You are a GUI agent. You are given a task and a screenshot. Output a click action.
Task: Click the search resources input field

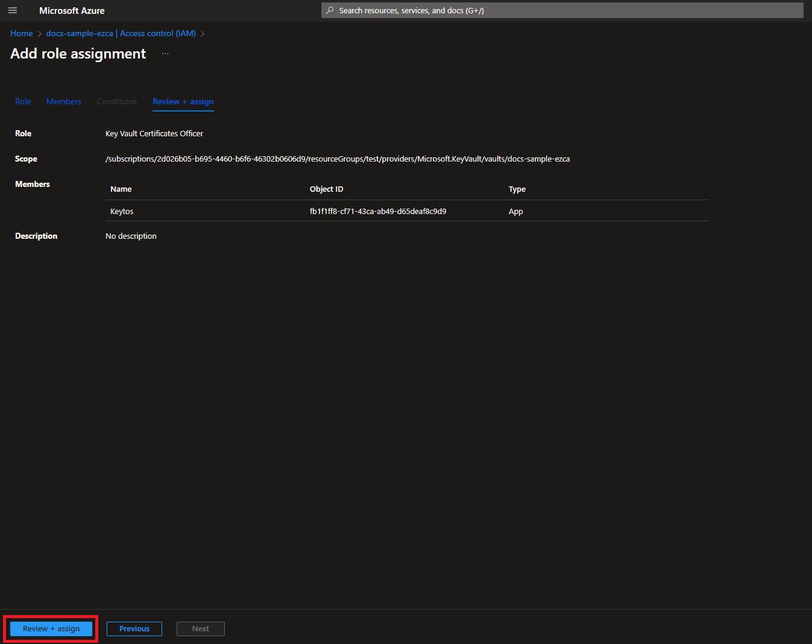coord(562,10)
